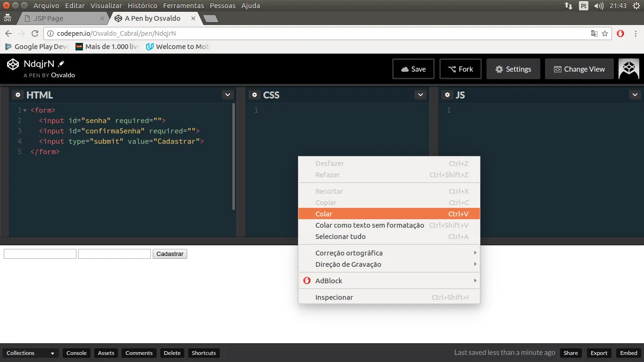The height and width of the screenshot is (362, 644).
Task: Click the translate page icon
Action: [594, 33]
